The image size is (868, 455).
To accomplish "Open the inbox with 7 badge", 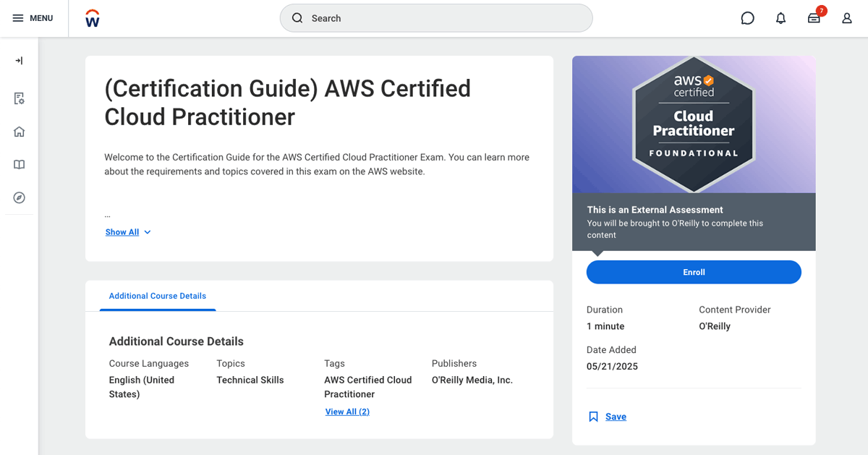I will point(814,18).
